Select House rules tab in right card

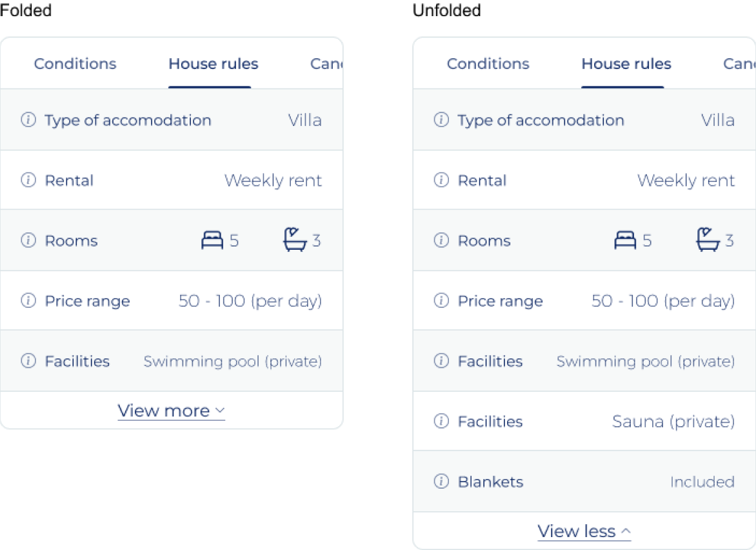pyautogui.click(x=626, y=64)
